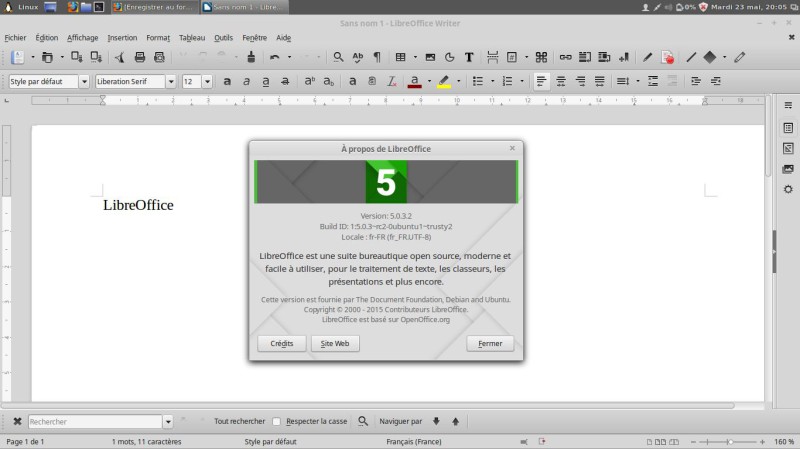
Task: Open line spacing dropdown
Action: (638, 81)
